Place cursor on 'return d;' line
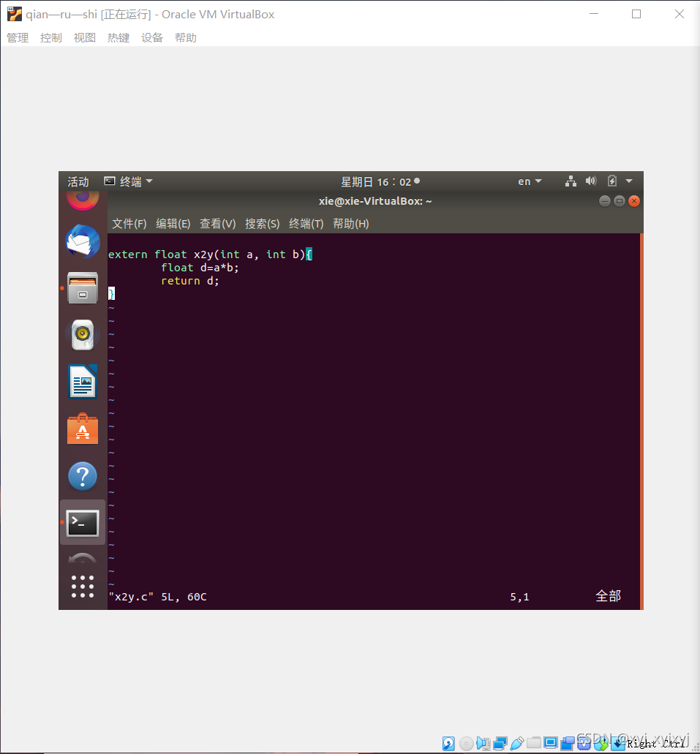700x754 pixels. [190, 281]
